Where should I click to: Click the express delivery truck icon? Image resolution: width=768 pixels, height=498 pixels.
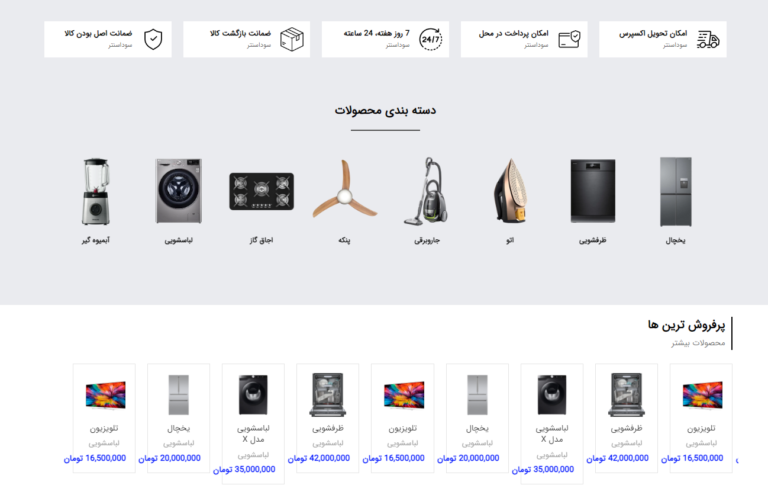(x=708, y=39)
